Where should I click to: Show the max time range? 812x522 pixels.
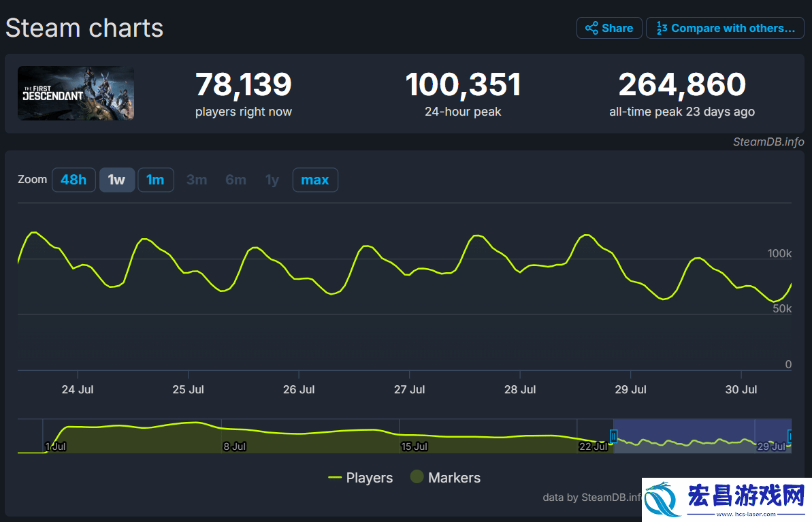pyautogui.click(x=315, y=180)
